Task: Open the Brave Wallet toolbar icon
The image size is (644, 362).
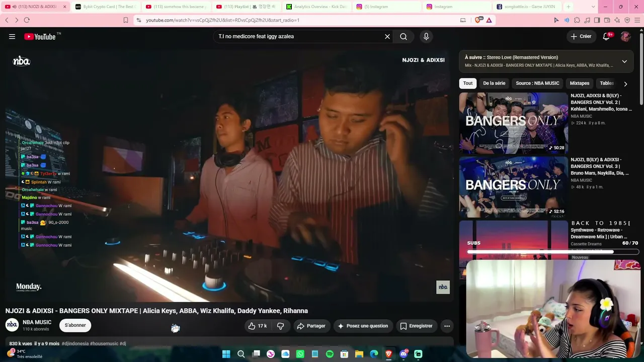Action: pyautogui.click(x=607, y=20)
